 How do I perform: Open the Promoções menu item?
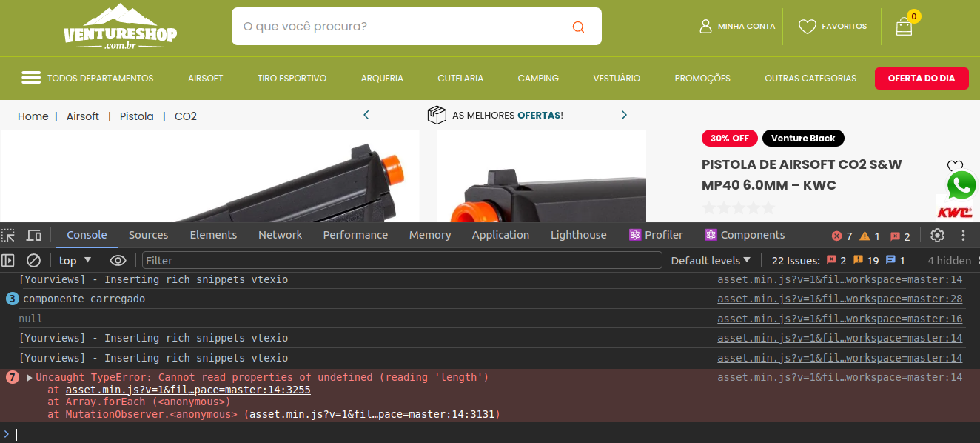[702, 78]
